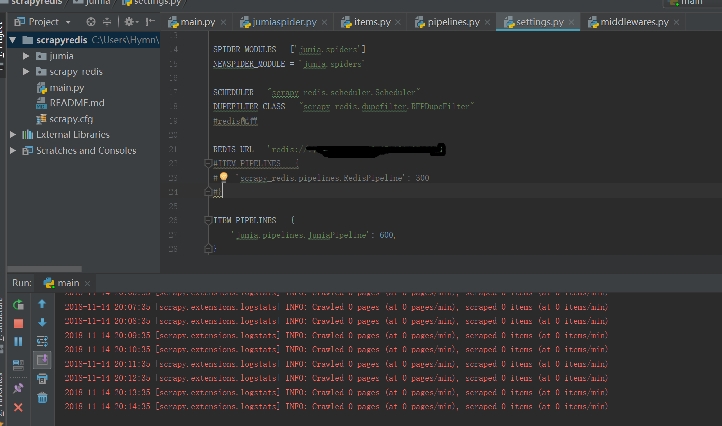Click the lightbulb intention icon in editor

pos(224,177)
